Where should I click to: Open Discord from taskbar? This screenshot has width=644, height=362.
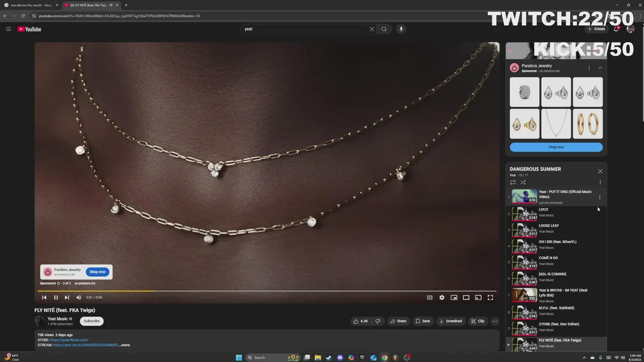pos(340,357)
